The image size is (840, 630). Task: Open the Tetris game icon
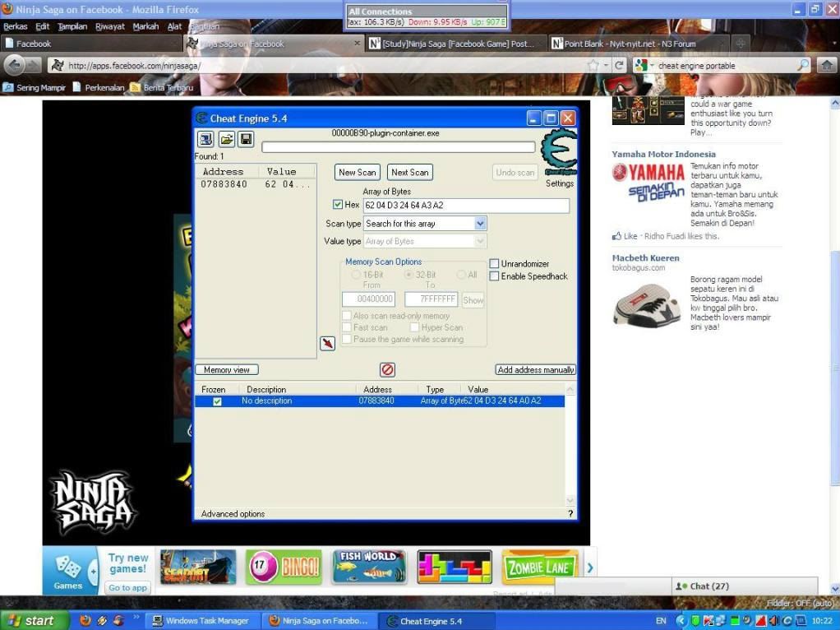pos(455,567)
